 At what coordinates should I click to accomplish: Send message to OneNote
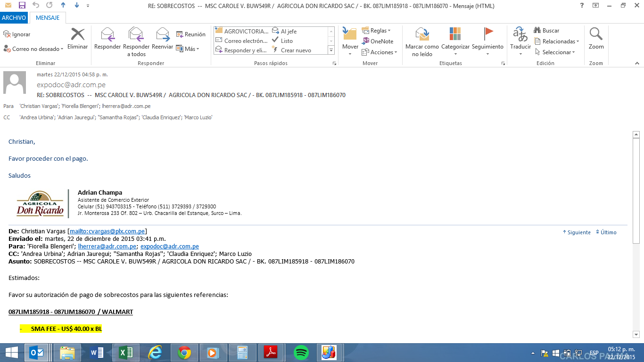click(x=378, y=41)
